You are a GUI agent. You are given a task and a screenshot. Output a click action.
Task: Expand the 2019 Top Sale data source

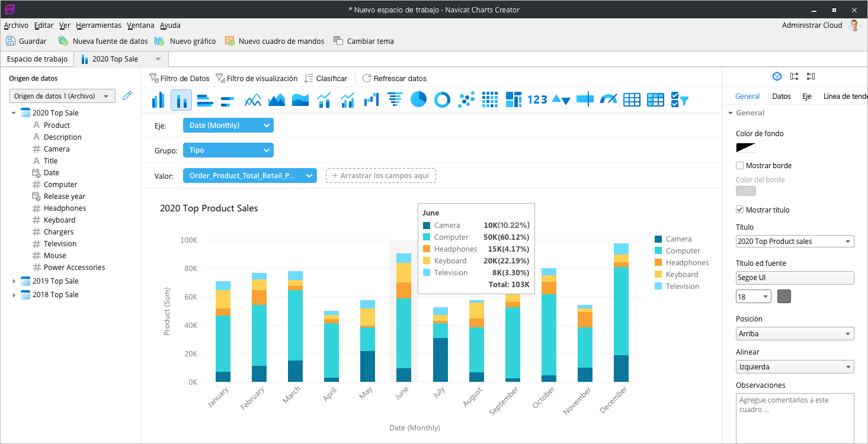(14, 281)
